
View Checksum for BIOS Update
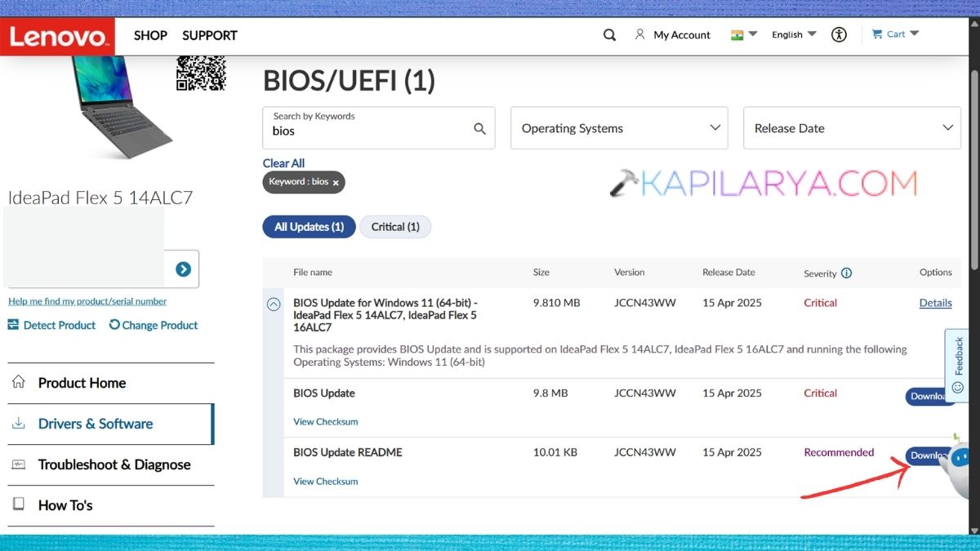pyautogui.click(x=326, y=422)
